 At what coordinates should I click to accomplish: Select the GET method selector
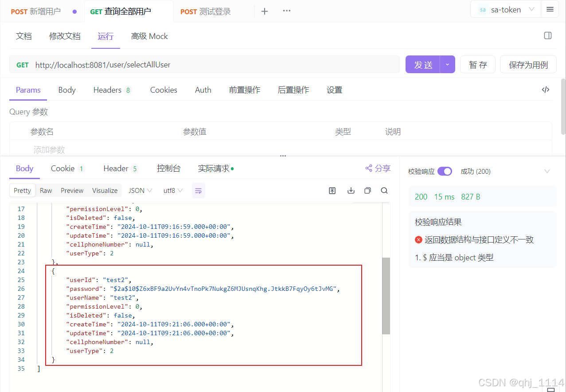23,65
